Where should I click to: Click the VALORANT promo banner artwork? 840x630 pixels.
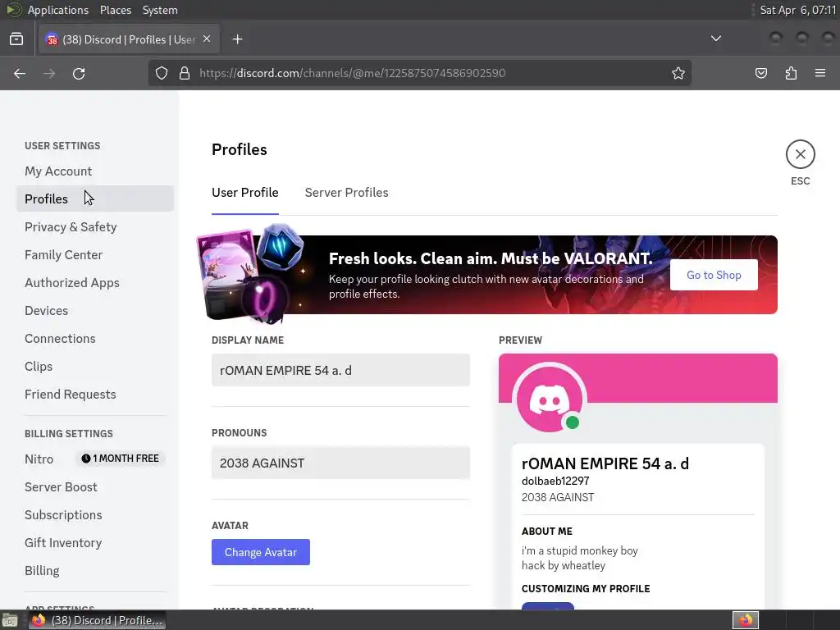coord(252,274)
